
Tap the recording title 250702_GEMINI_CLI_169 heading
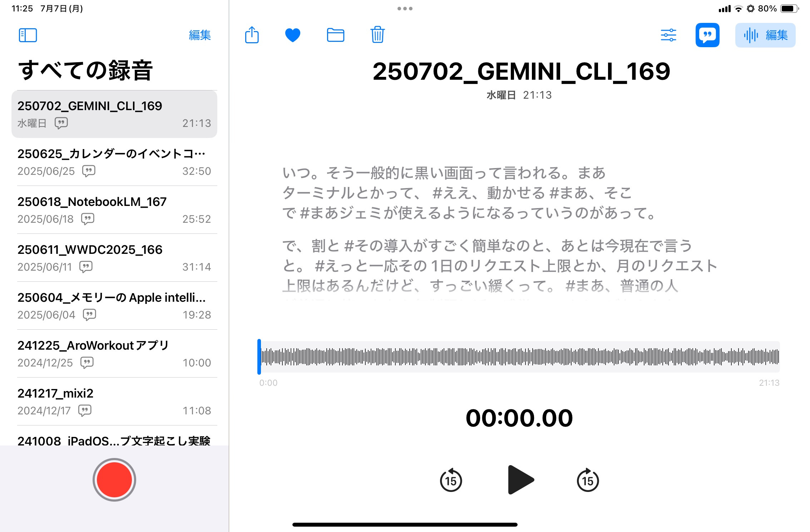[521, 71]
